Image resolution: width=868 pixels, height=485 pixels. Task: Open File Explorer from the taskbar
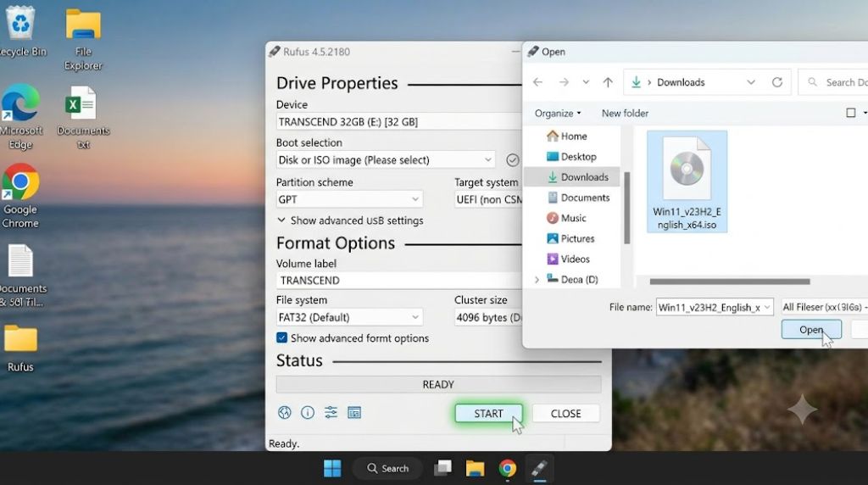[x=475, y=468]
